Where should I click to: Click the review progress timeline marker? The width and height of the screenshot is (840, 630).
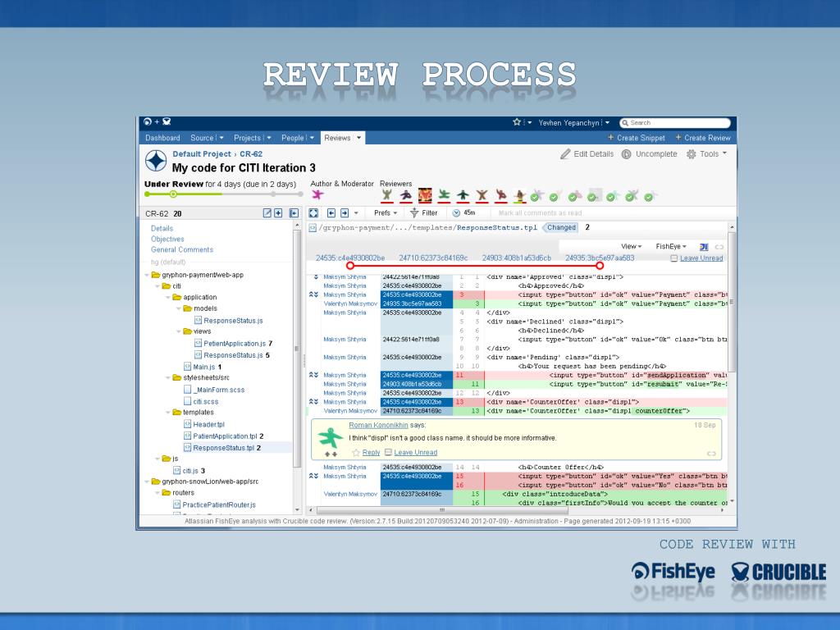pos(173,194)
